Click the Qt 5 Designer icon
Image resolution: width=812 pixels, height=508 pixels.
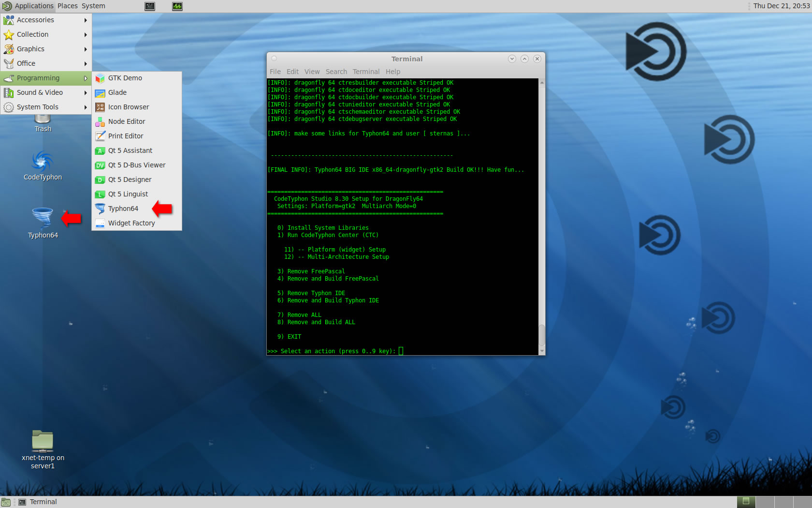[x=100, y=180]
